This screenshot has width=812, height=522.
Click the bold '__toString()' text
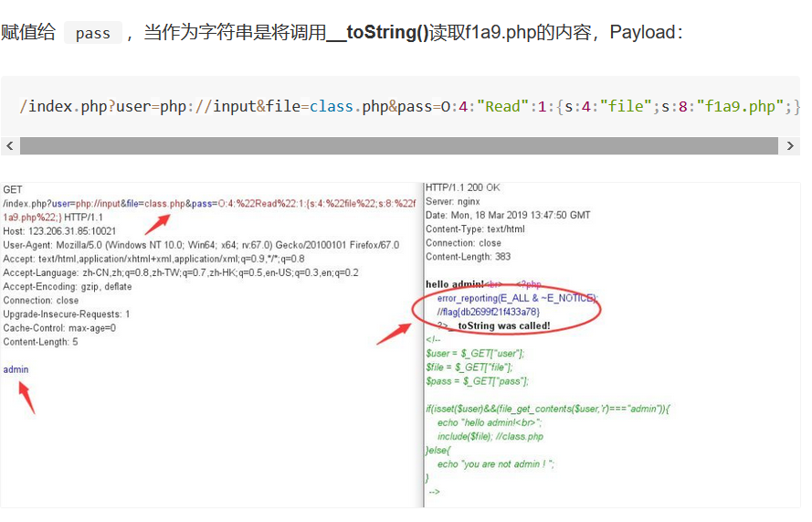(377, 33)
